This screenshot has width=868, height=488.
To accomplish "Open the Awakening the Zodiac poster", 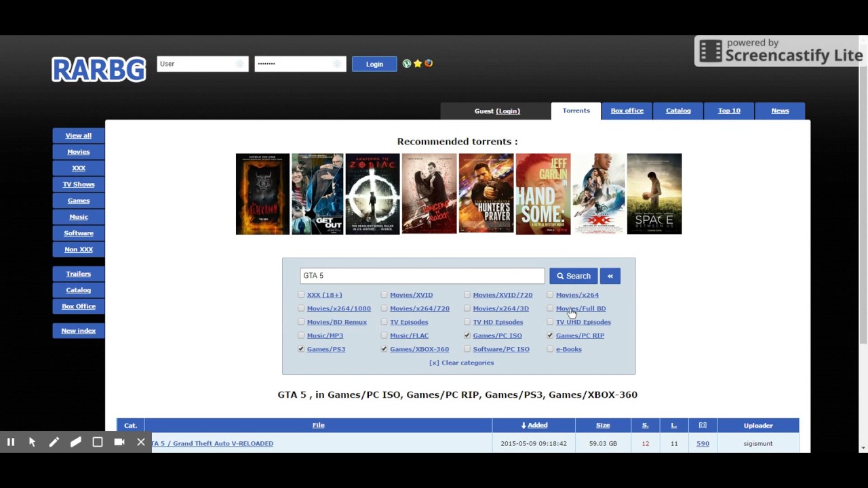I will coord(372,194).
